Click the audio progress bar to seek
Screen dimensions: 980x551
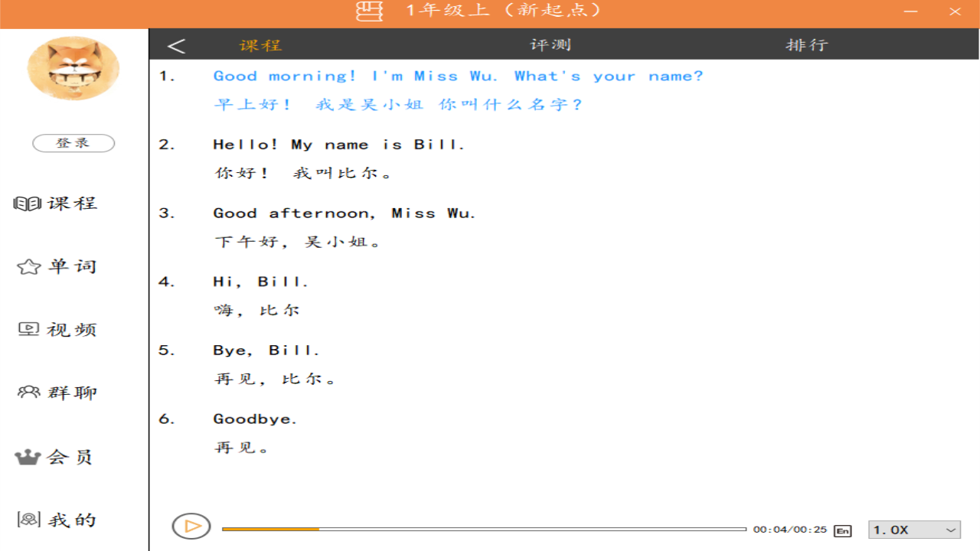(482, 528)
